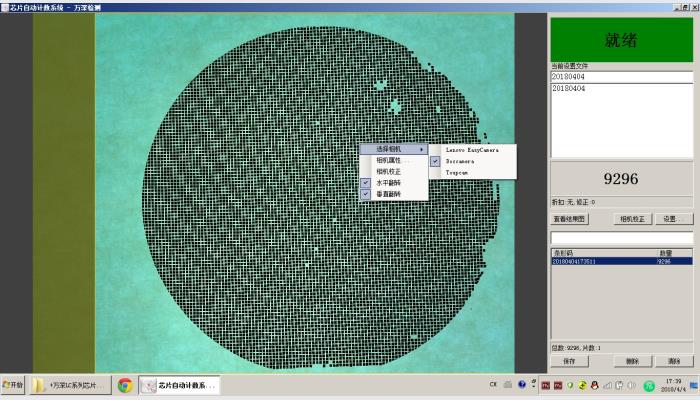Toggle the 垂直翻转 vertical flip option
This screenshot has width=700, height=400.
388,193
